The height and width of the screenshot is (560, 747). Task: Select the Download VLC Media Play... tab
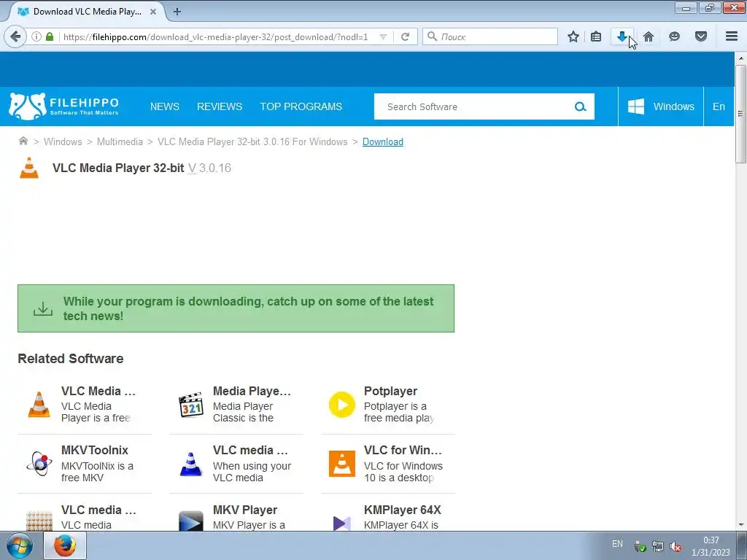pos(86,12)
